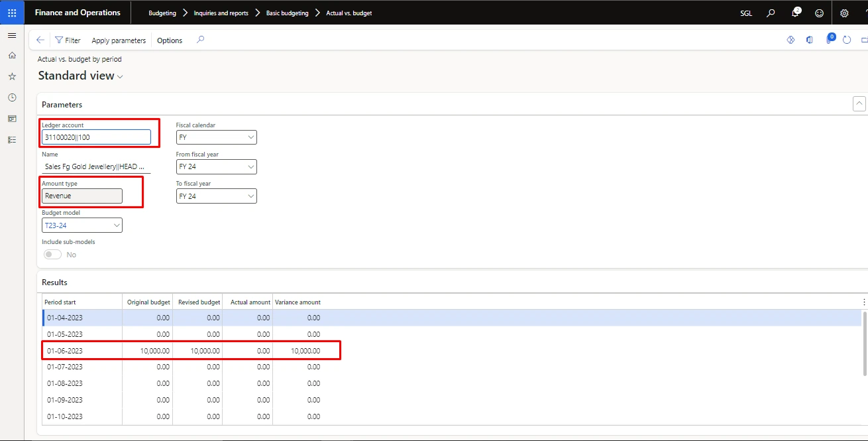Refresh the page using circular arrow
The width and height of the screenshot is (868, 441).
click(x=847, y=40)
